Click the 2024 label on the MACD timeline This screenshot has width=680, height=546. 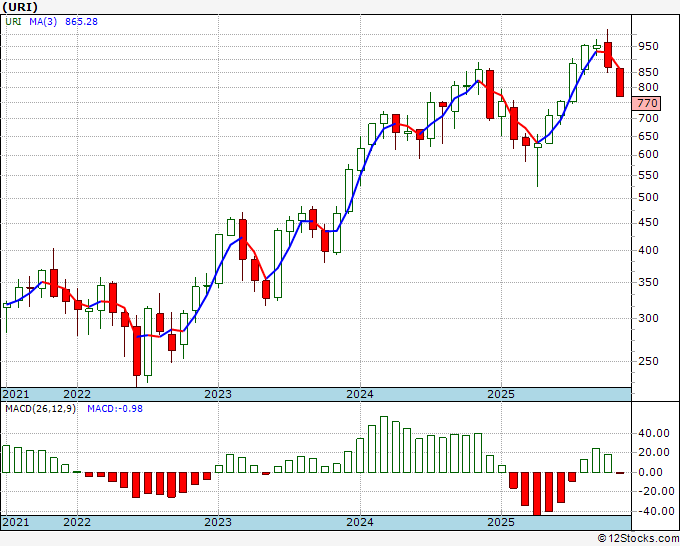360,522
